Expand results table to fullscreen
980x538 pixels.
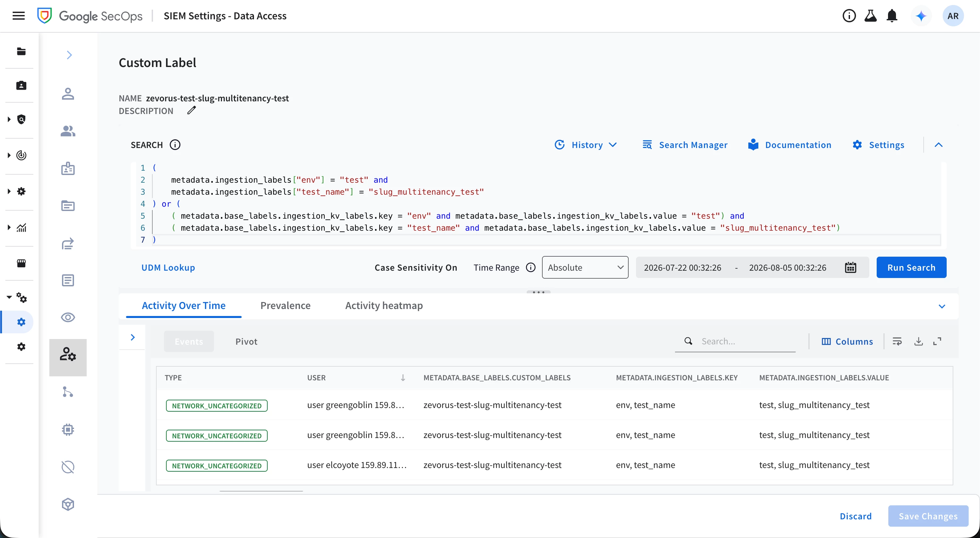point(937,341)
